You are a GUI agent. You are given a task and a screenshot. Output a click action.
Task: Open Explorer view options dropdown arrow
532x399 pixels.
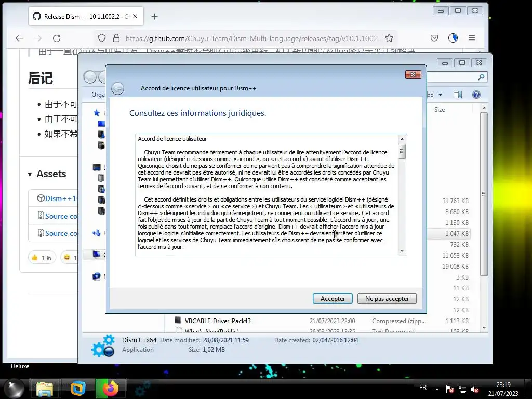tap(441, 95)
